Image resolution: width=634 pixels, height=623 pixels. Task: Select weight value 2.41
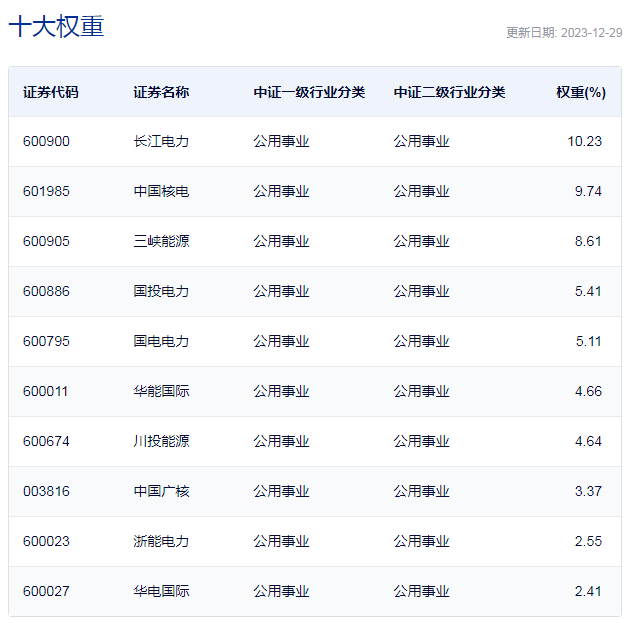[588, 591]
